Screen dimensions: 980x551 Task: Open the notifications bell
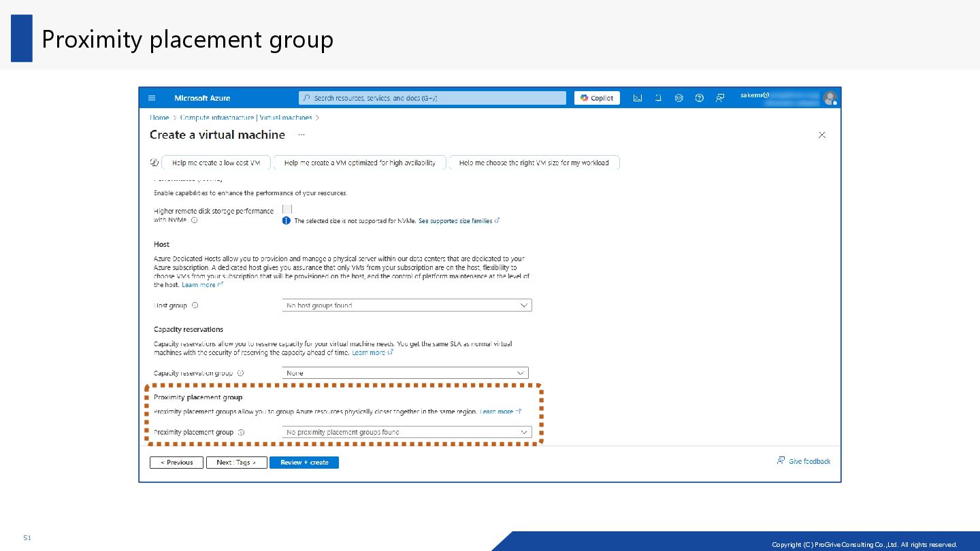pyautogui.click(x=658, y=98)
